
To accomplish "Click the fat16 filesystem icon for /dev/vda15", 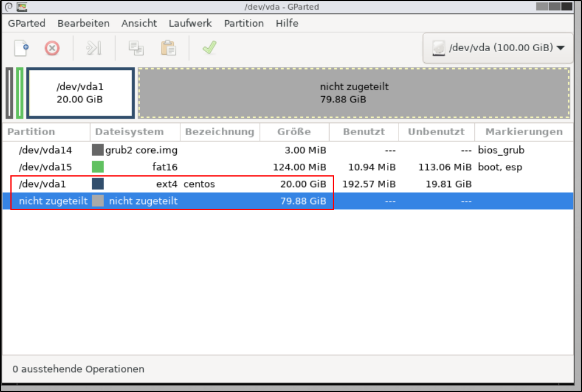I will pos(99,166).
